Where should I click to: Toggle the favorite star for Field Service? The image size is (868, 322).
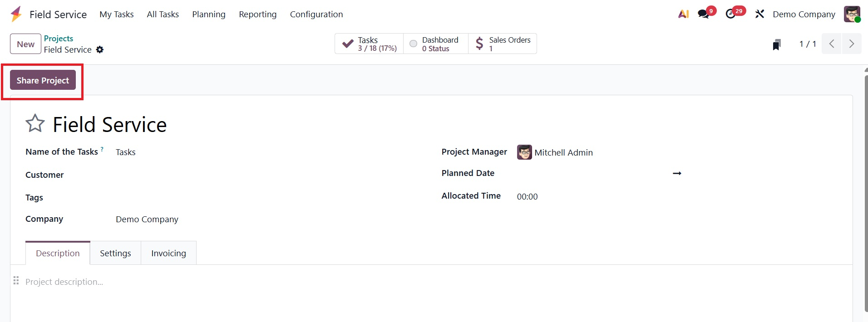point(35,123)
